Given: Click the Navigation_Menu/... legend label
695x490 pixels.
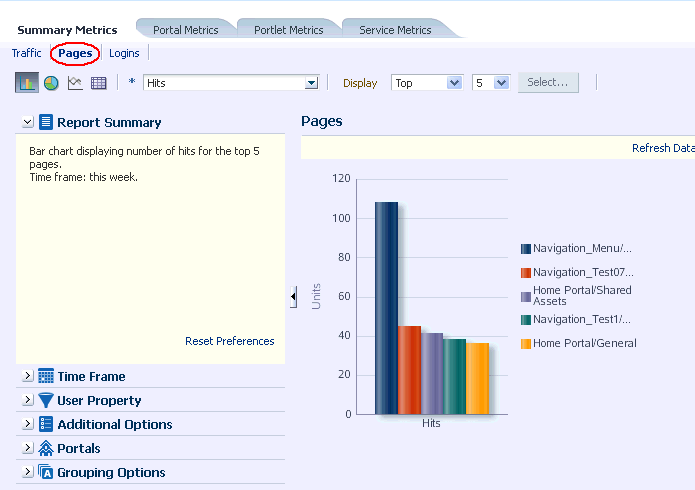Looking at the screenshot, I should [x=582, y=248].
